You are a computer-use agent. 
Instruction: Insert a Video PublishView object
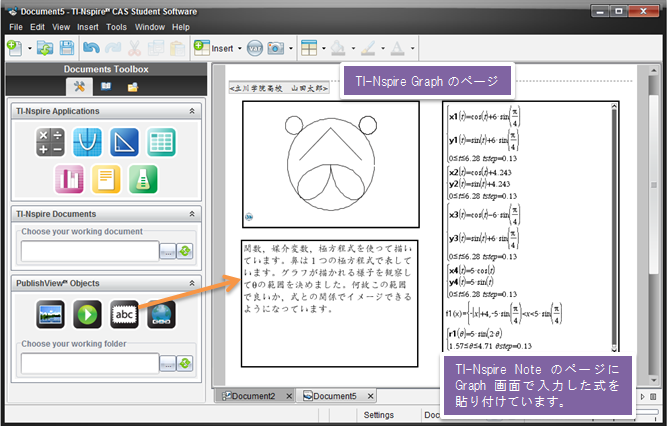[87, 315]
